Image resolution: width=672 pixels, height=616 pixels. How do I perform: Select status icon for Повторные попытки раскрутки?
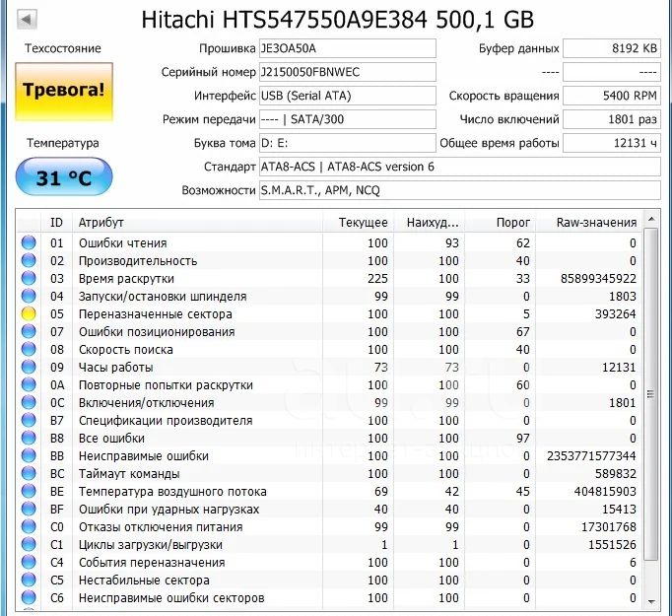pos(29,384)
